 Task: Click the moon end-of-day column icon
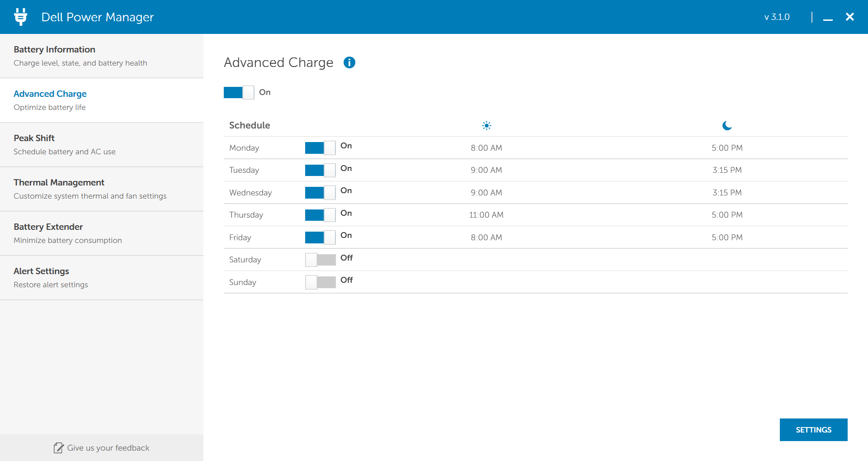(x=727, y=125)
